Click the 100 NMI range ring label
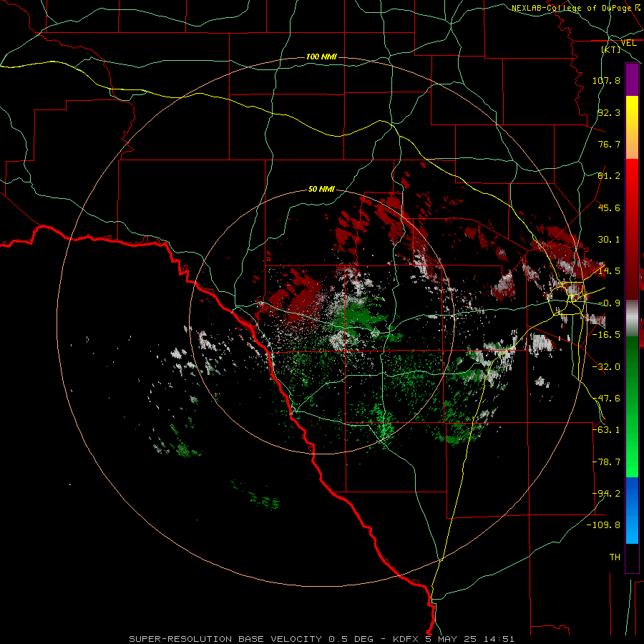This screenshot has width=644, height=644. [321, 57]
